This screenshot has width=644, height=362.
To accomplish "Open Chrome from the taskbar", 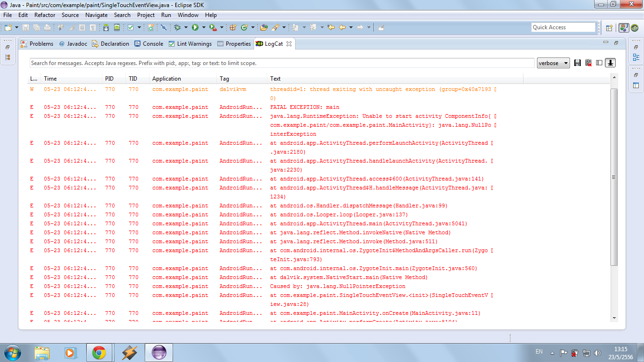I will tap(99, 353).
